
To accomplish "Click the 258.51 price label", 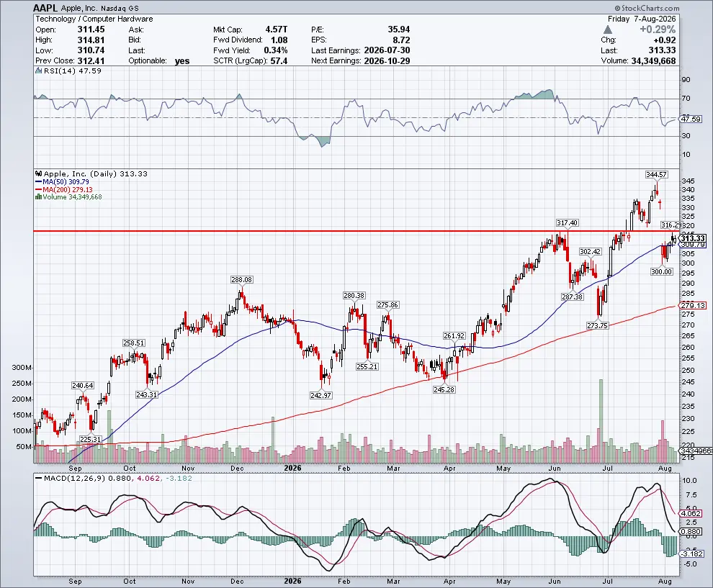I will coord(134,343).
